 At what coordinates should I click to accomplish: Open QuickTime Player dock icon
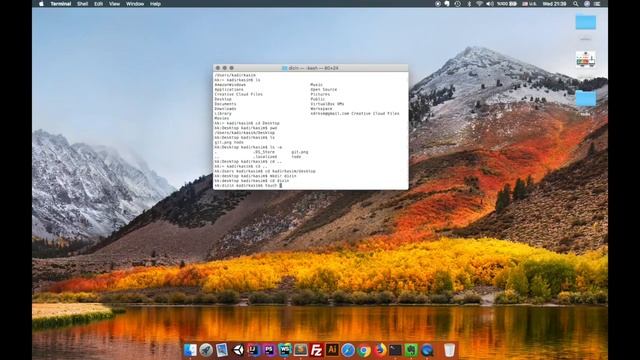[427, 350]
